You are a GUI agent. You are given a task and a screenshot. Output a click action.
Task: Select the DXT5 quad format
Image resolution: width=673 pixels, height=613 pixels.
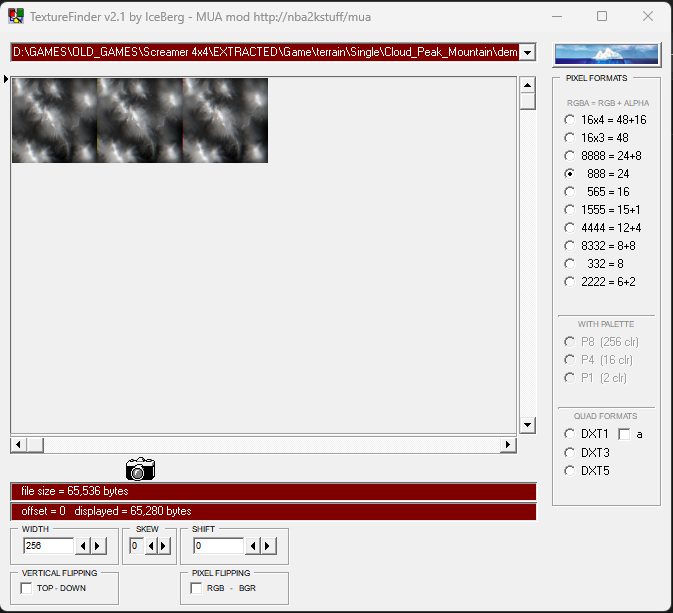point(570,470)
